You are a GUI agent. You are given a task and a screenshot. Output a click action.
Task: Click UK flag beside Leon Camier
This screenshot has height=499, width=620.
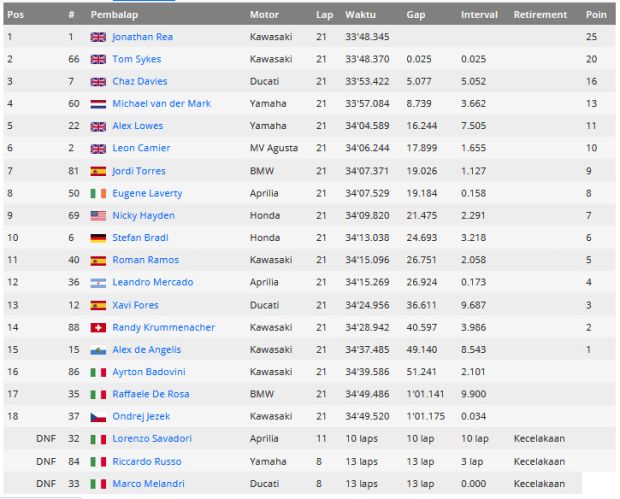click(98, 148)
